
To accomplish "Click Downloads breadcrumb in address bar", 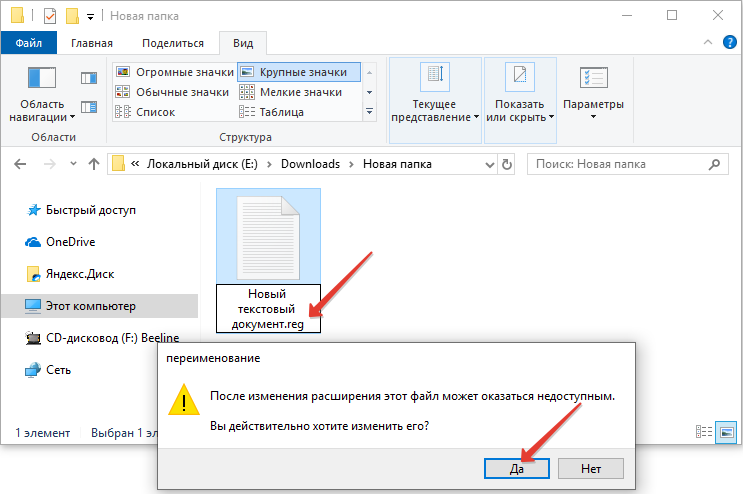I will [x=310, y=164].
